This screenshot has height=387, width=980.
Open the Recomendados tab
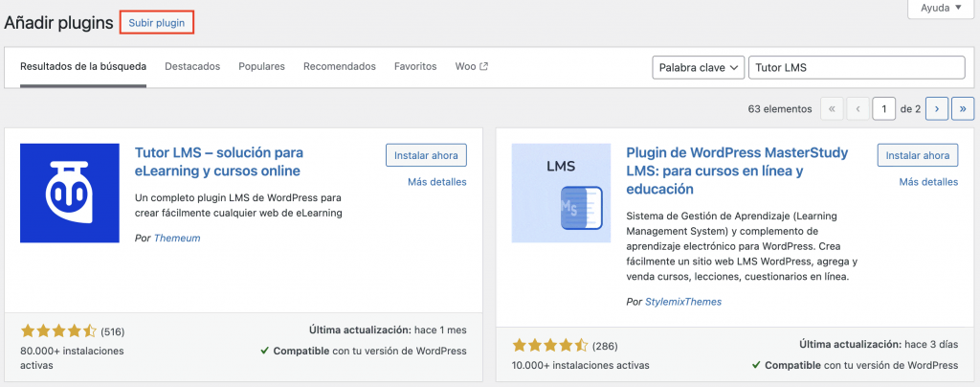[340, 66]
